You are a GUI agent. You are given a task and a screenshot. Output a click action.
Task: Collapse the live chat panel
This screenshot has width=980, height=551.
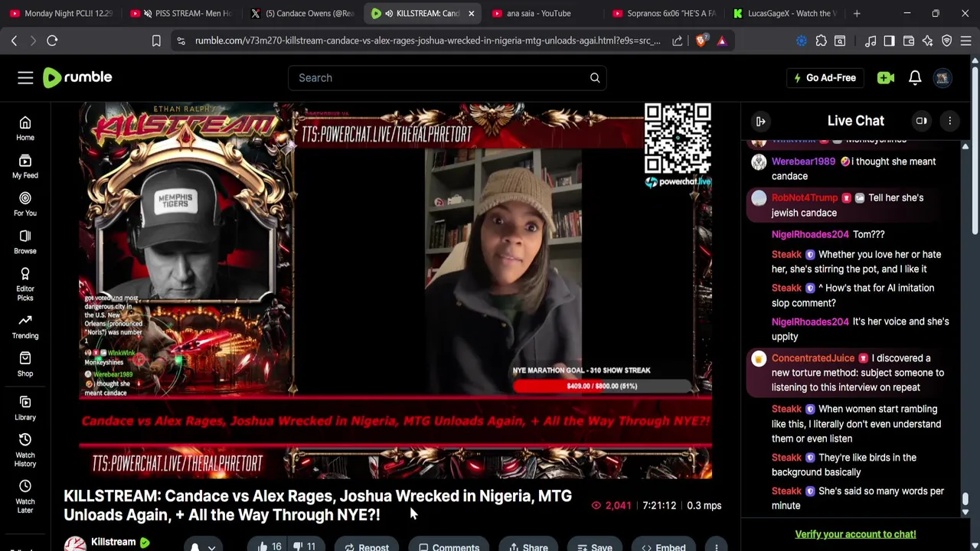760,121
